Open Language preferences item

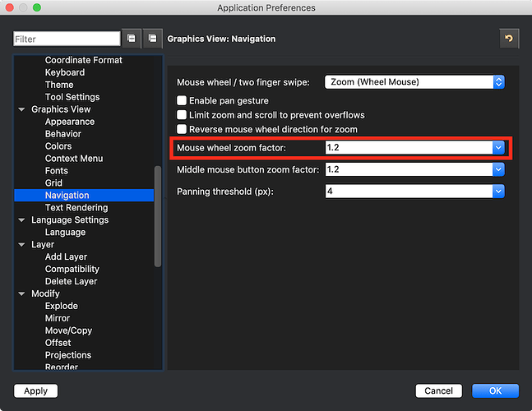[x=65, y=233]
